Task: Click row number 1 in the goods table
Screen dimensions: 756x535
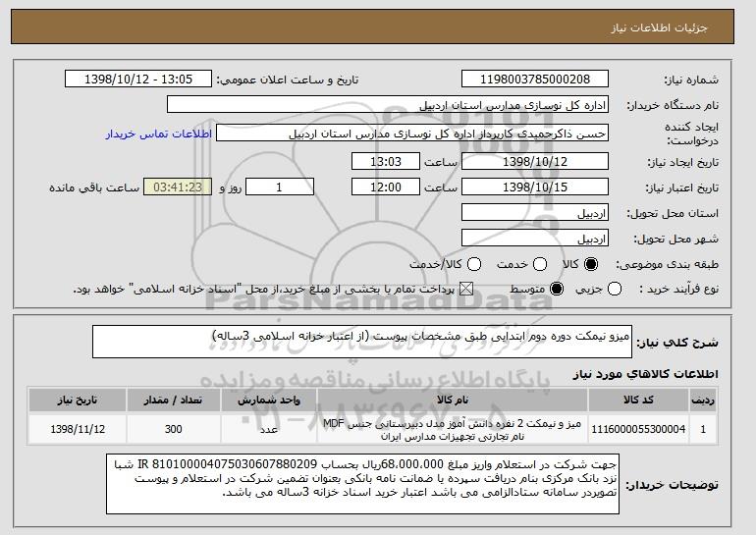Action: (703, 429)
